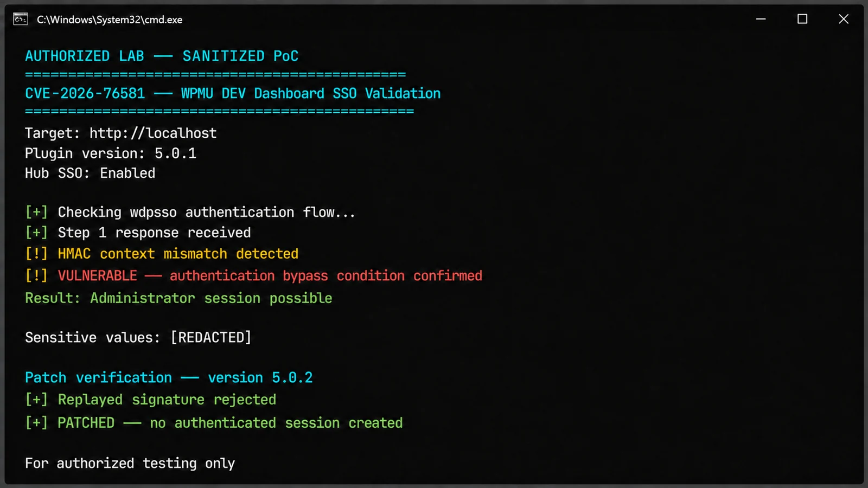
Task: Minimize the cmd.exe window
Action: coord(761,19)
